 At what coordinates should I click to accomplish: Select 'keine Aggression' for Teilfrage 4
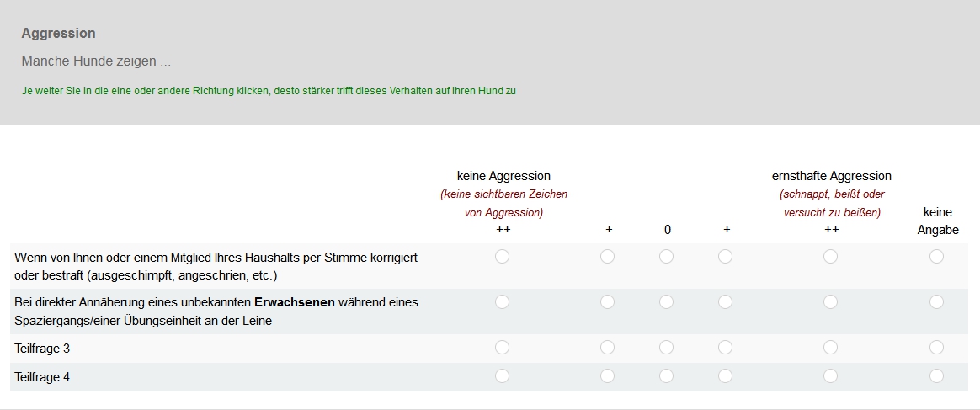pos(503,375)
